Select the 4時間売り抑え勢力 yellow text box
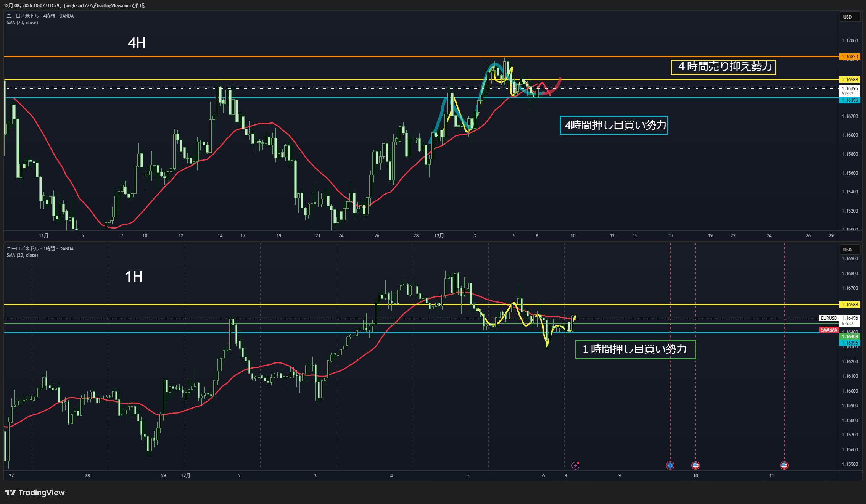This screenshot has height=504, width=866. click(723, 67)
